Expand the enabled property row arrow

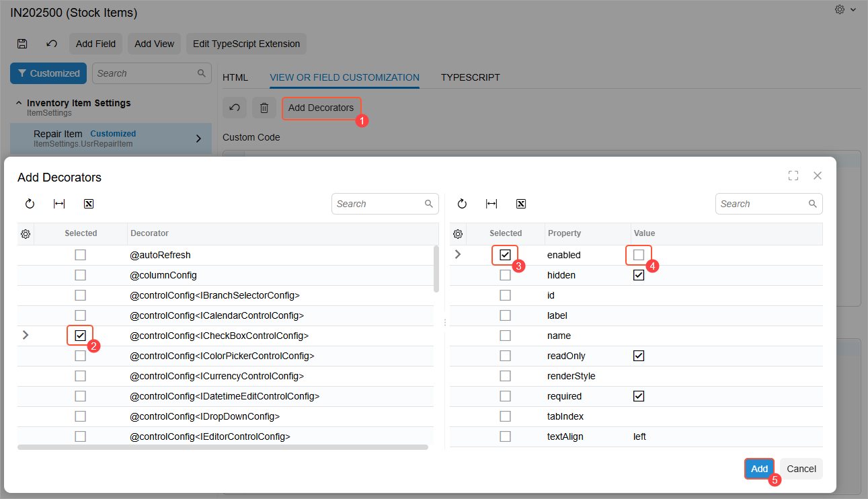pyautogui.click(x=458, y=254)
